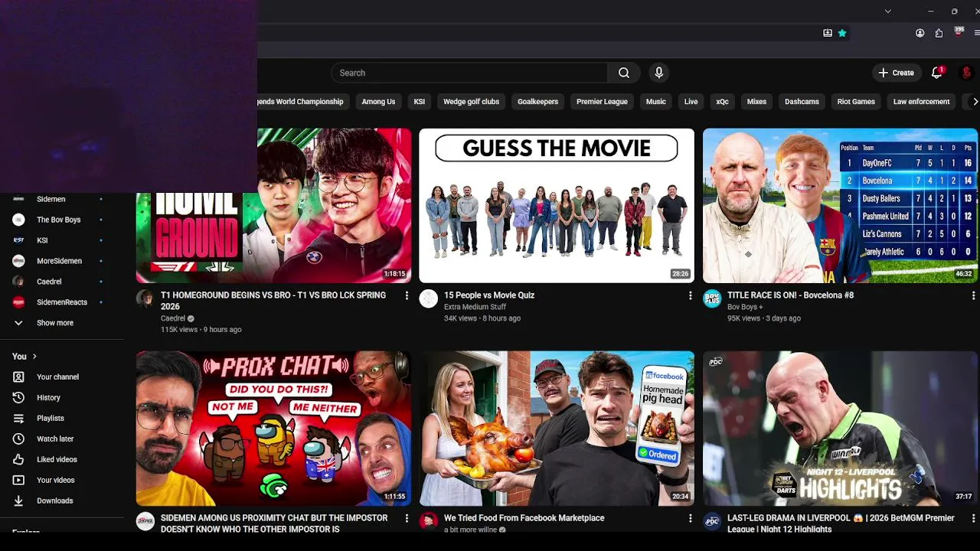Open notifications bell

[936, 73]
